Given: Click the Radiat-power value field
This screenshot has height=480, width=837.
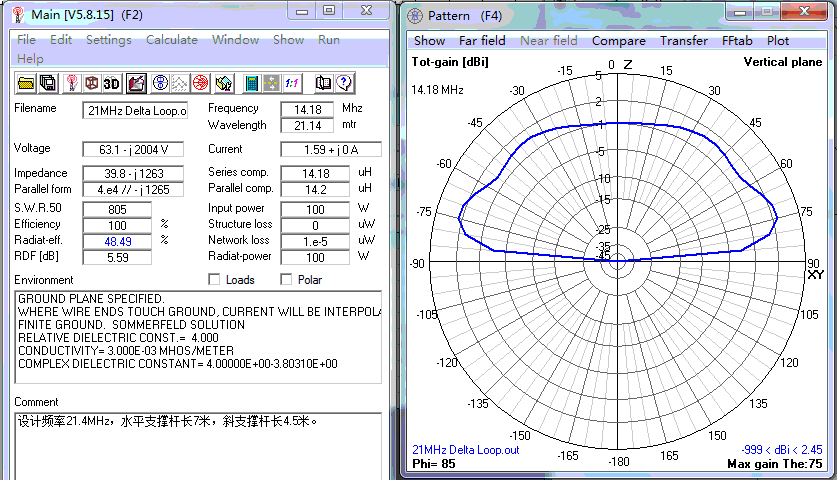Looking at the screenshot, I should [x=315, y=257].
